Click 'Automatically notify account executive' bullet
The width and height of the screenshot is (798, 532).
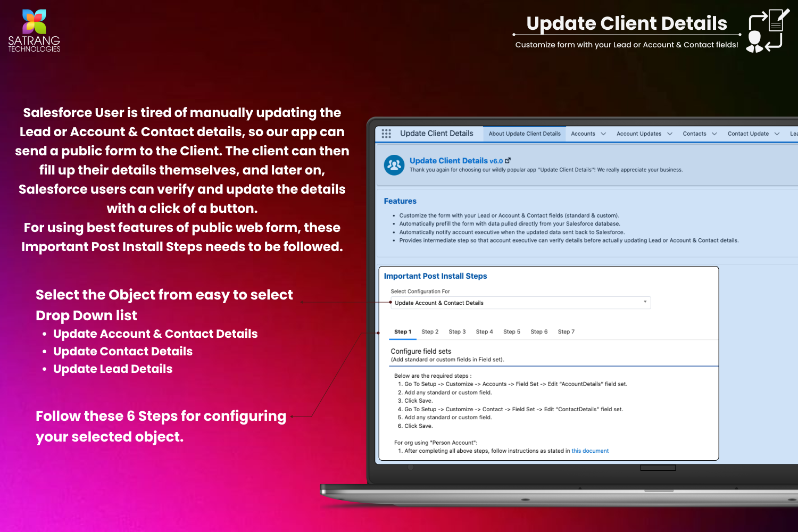click(x=512, y=232)
